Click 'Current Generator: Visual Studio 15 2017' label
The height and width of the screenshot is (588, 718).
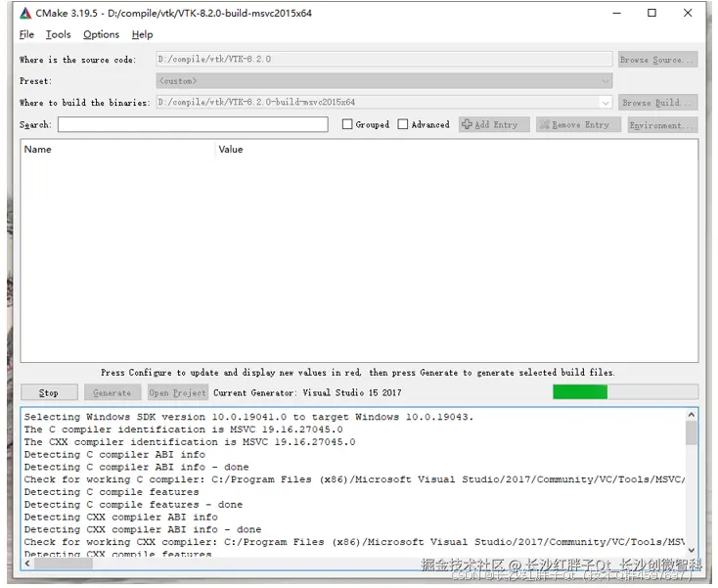(307, 392)
